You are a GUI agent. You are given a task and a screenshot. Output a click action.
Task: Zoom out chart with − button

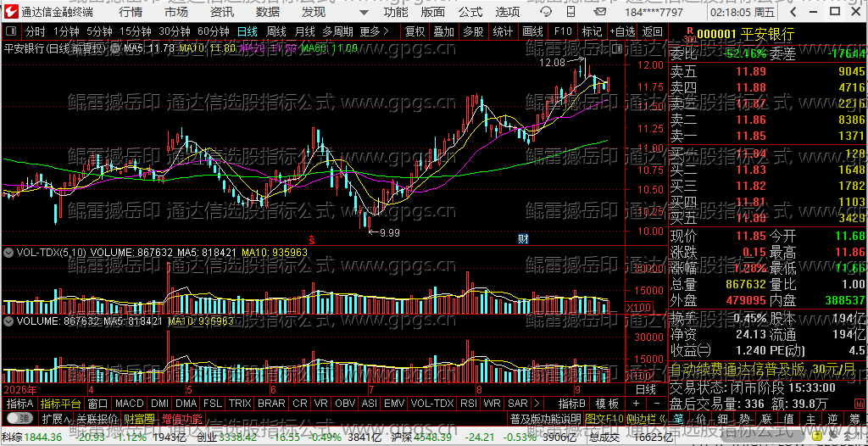click(657, 404)
